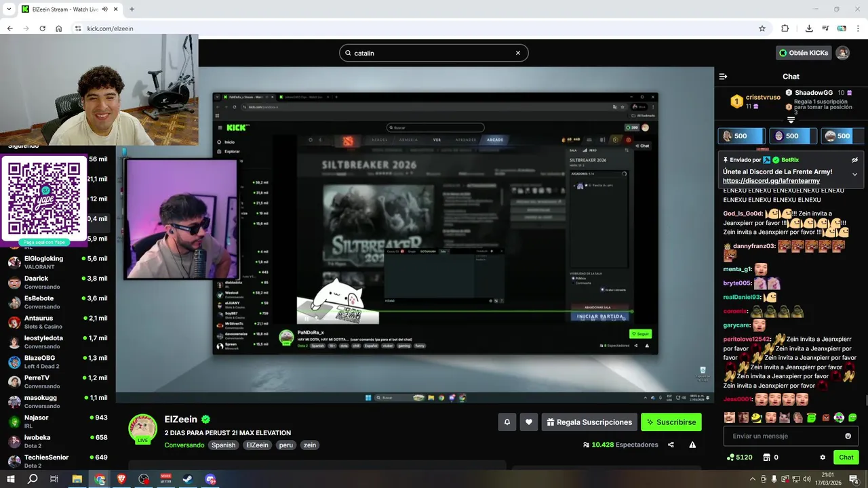Click the green Suscribirse button
This screenshot has width=868, height=488.
click(x=671, y=422)
